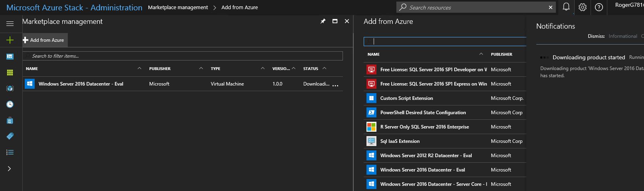Open ellipsis menu for Windows Server 2016 Eval row
This screenshot has width=644, height=191.
[335, 85]
